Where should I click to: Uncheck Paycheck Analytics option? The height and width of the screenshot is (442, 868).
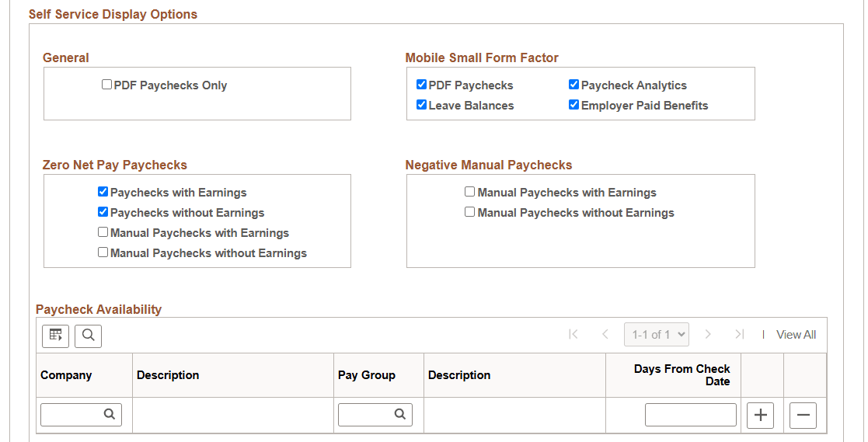coord(574,85)
